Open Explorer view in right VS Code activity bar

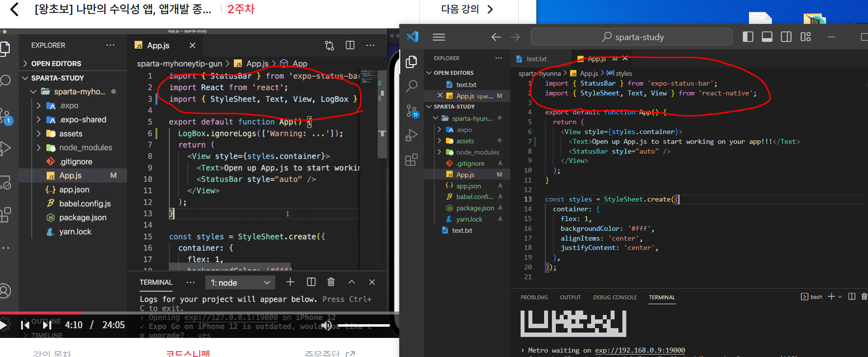click(411, 62)
